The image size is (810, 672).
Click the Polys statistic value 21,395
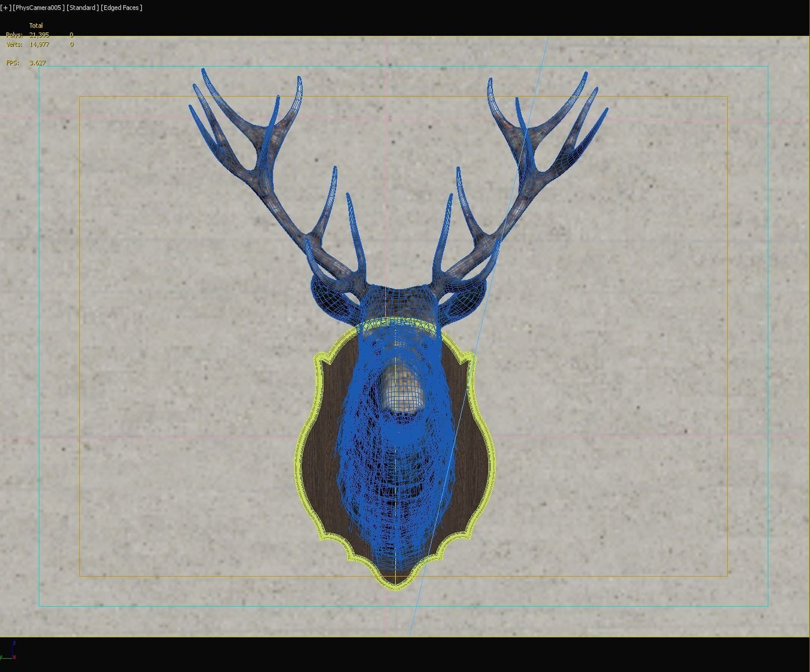(x=39, y=35)
